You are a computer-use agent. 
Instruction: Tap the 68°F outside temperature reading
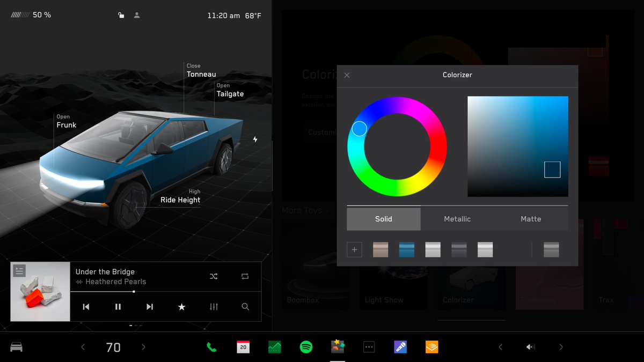(253, 16)
